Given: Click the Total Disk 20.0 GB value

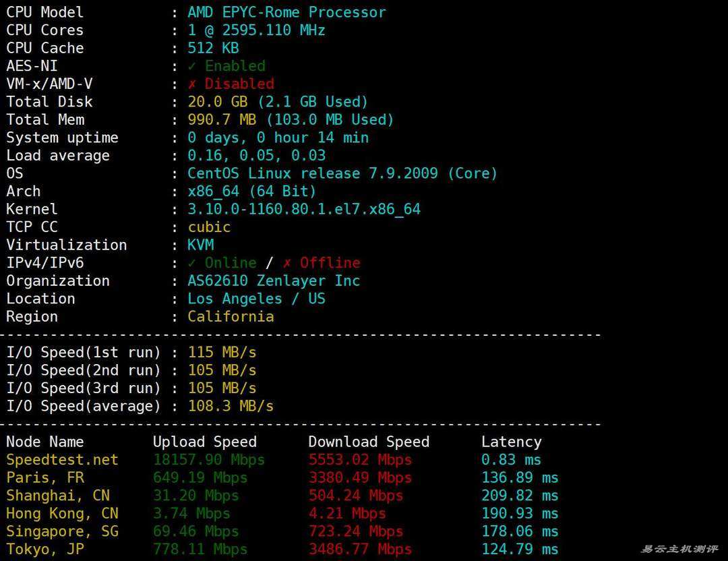Looking at the screenshot, I should pyautogui.click(x=222, y=102).
